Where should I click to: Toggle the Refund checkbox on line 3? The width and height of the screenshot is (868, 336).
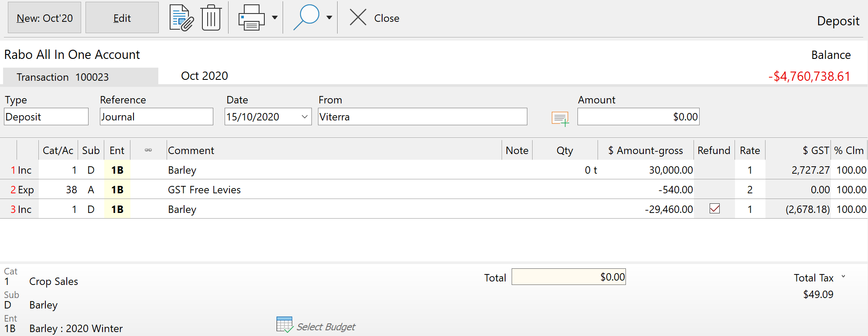tap(714, 209)
